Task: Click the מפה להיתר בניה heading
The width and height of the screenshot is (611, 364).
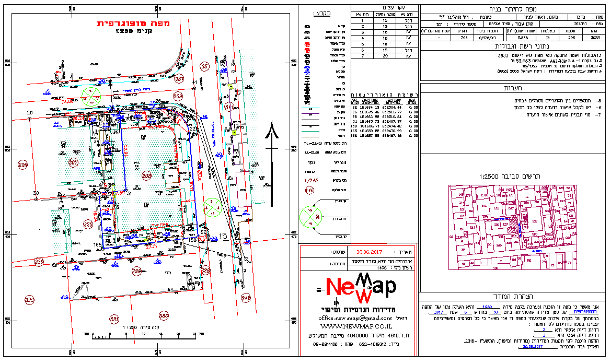Action: point(512,9)
